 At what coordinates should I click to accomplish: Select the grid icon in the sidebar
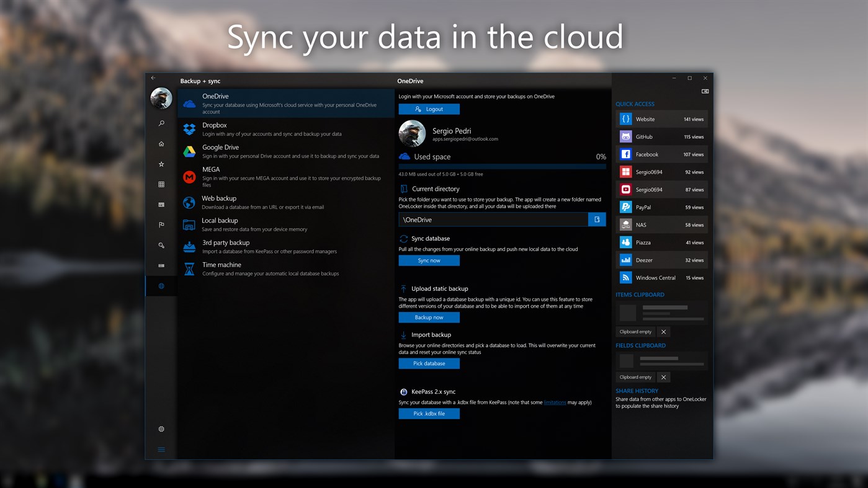161,184
